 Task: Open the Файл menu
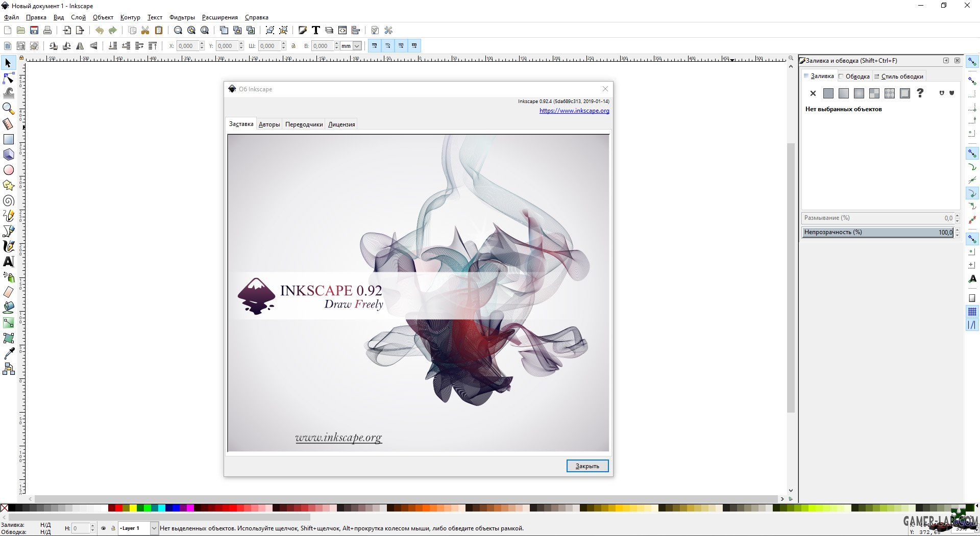(11, 17)
